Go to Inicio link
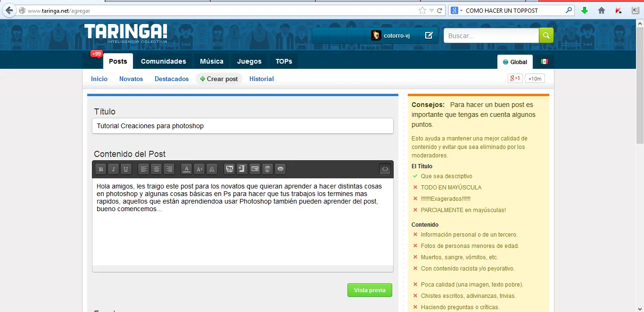644x312 pixels. point(99,79)
